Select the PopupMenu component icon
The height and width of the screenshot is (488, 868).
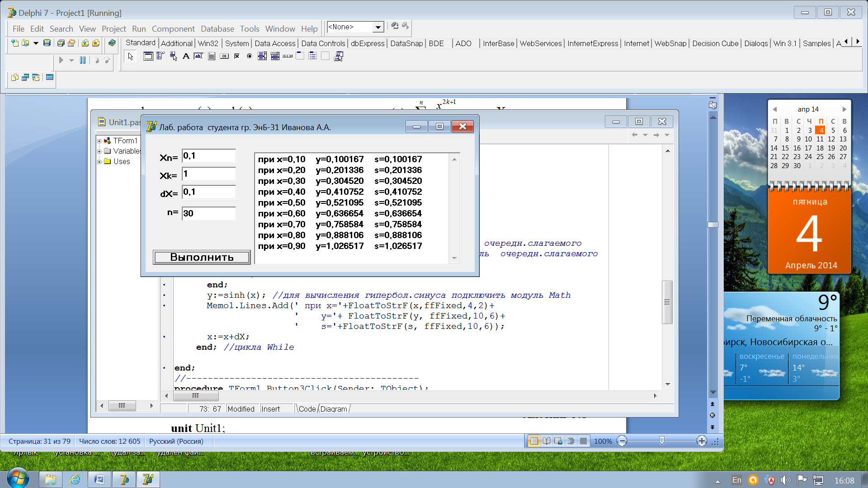[173, 56]
